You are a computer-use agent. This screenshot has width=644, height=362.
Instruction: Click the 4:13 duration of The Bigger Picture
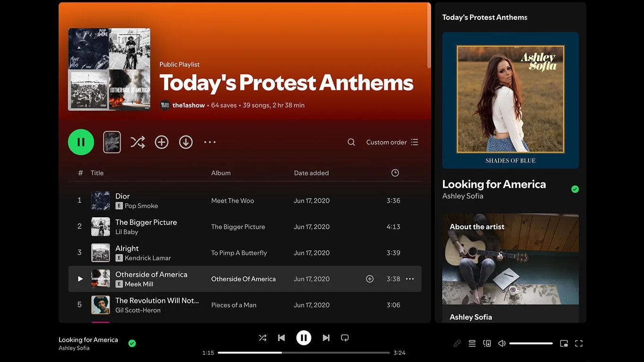[393, 227]
